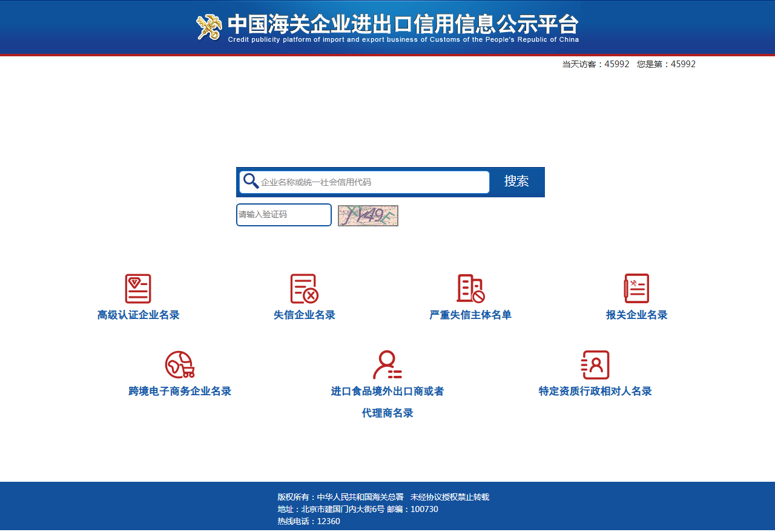Click the China Customs emblem logo
Viewport: 775px width, 532px height.
click(209, 27)
